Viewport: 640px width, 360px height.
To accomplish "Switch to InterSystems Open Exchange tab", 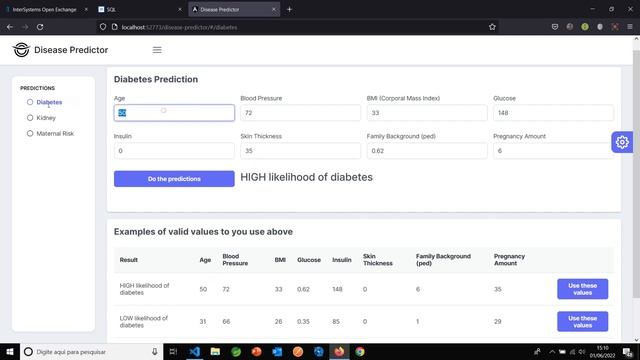I will click(x=44, y=9).
